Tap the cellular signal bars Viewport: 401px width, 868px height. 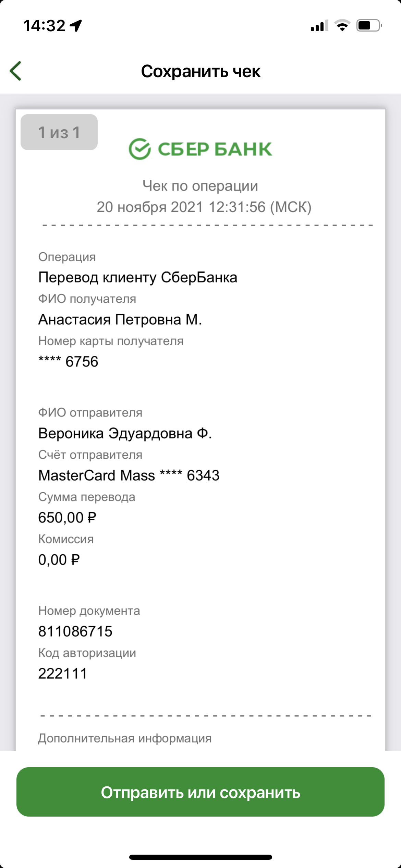pyautogui.click(x=319, y=25)
